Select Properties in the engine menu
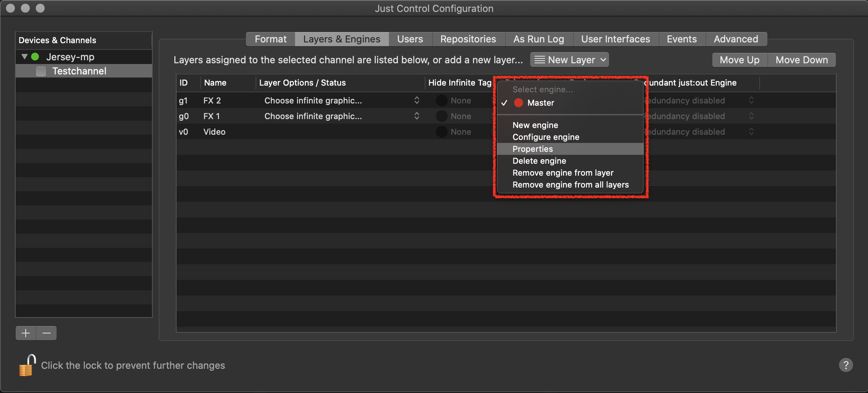 pos(570,149)
